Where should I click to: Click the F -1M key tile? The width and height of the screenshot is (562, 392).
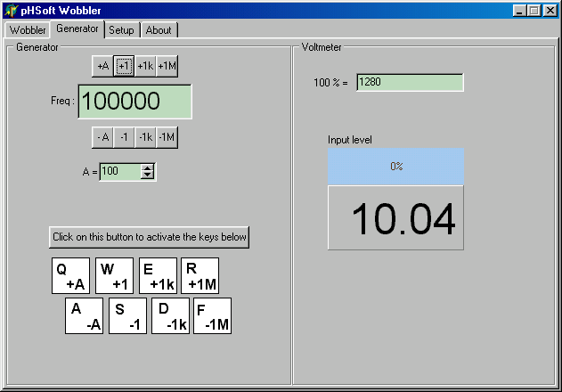point(213,315)
